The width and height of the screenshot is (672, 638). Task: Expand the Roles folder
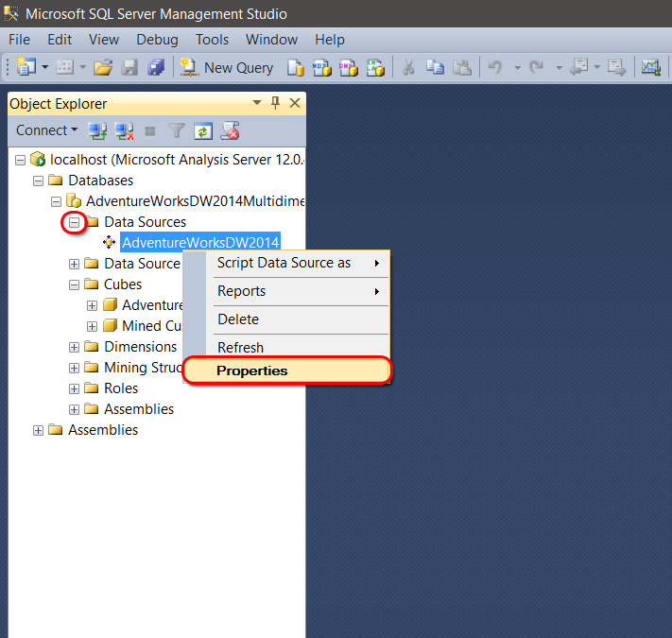point(74,388)
